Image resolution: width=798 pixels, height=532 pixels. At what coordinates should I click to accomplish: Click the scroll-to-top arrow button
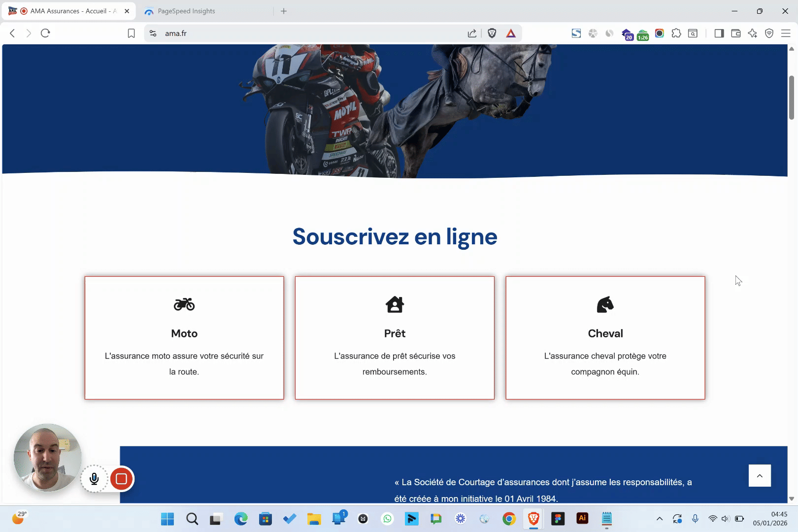(760, 475)
